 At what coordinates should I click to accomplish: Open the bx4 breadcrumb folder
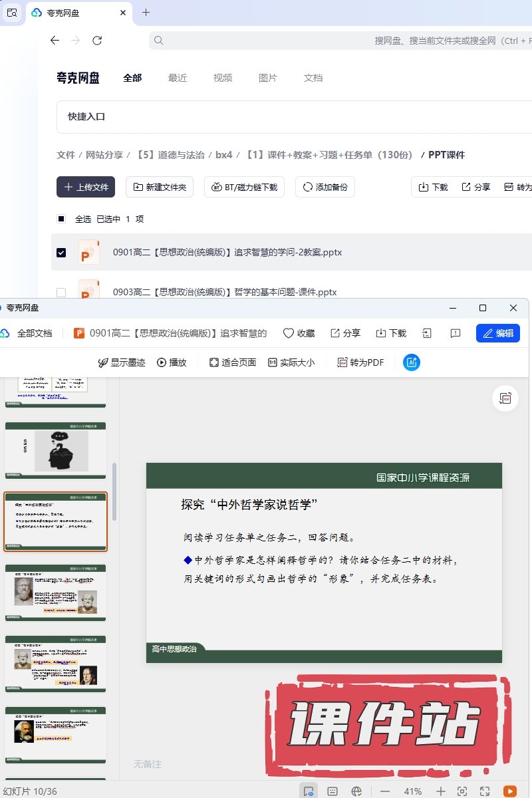click(x=224, y=155)
